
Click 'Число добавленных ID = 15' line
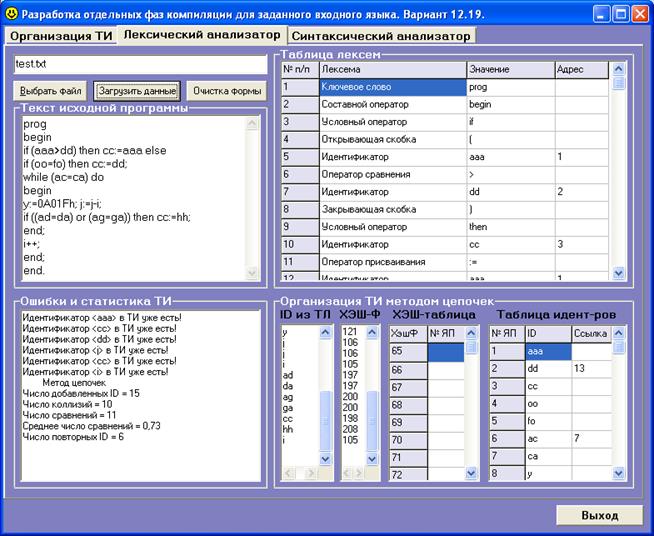click(81, 393)
